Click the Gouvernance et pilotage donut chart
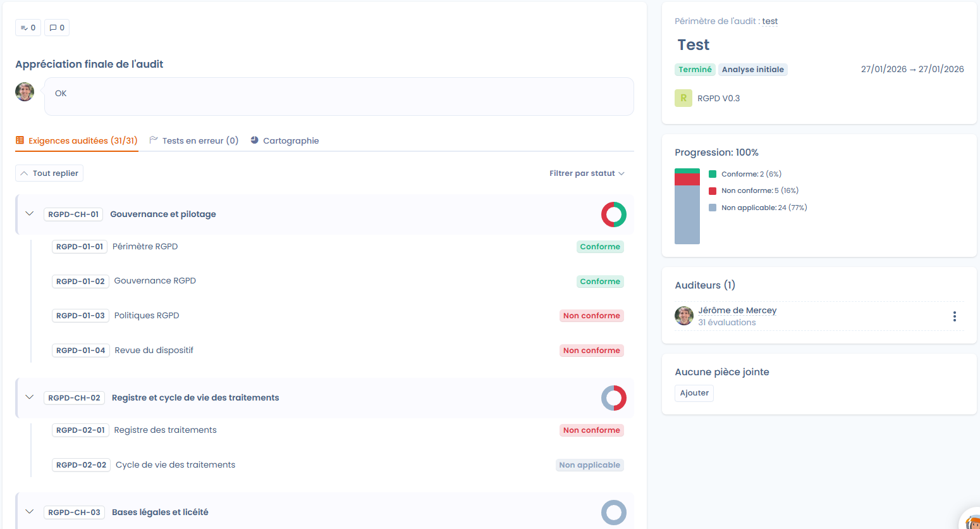This screenshot has height=529, width=980. point(613,215)
